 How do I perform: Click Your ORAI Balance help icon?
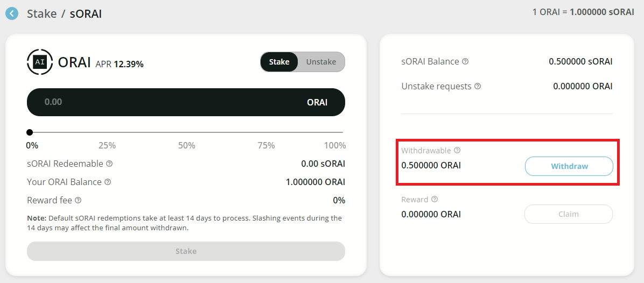tap(108, 182)
